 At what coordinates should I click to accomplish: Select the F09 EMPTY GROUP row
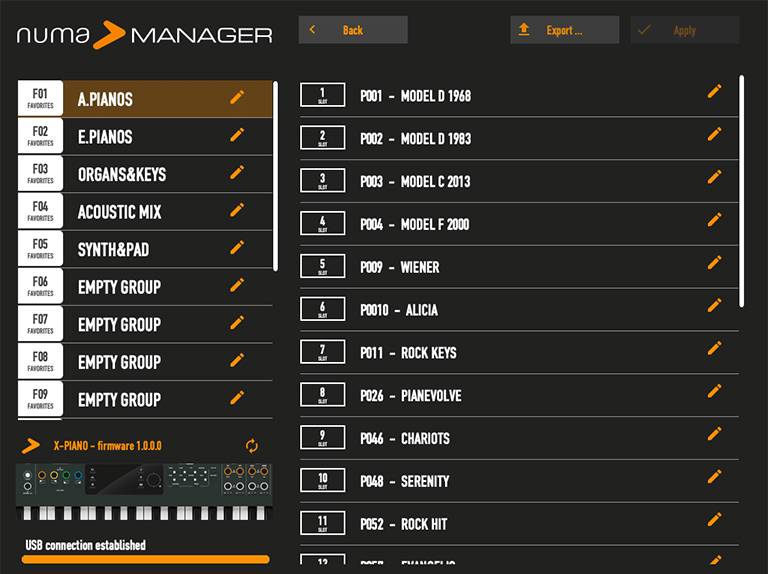coord(145,399)
